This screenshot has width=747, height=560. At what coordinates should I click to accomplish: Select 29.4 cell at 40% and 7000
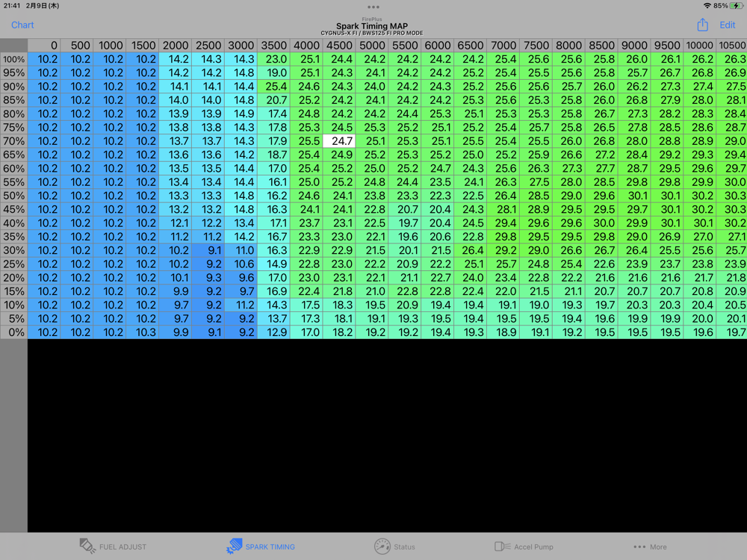point(503,223)
